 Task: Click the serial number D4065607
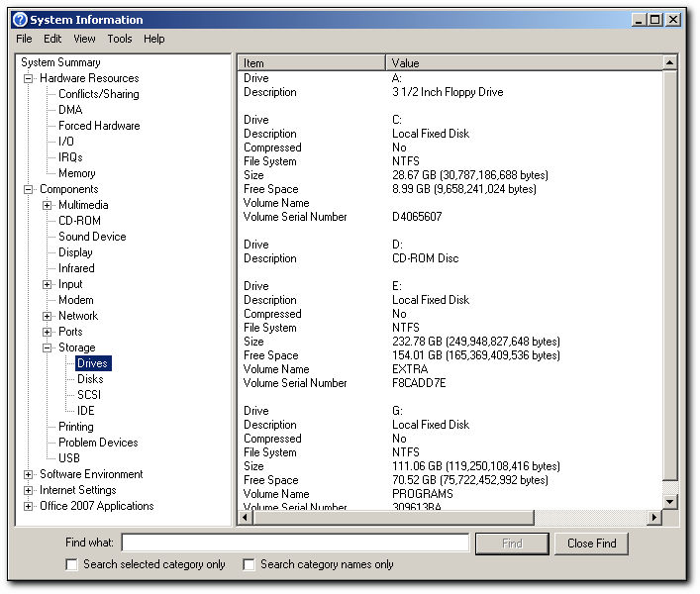click(x=417, y=217)
